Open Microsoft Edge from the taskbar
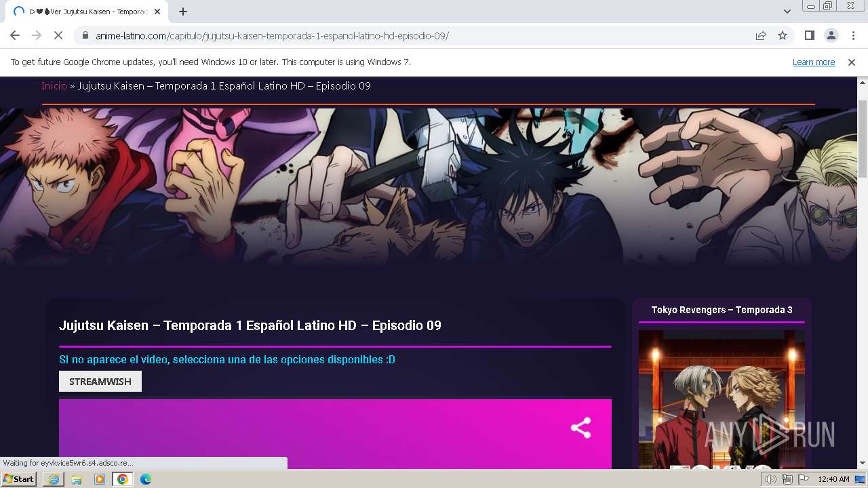Viewport: 868px width, 488px height. (x=146, y=479)
